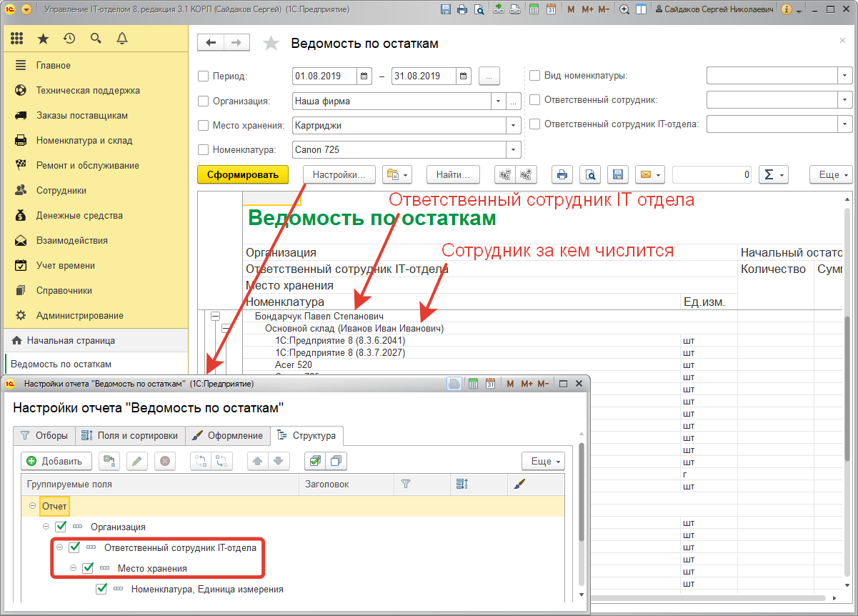Viewport: 858px width, 616px height.
Task: Switch to the Отборы tab
Action: coord(44,435)
